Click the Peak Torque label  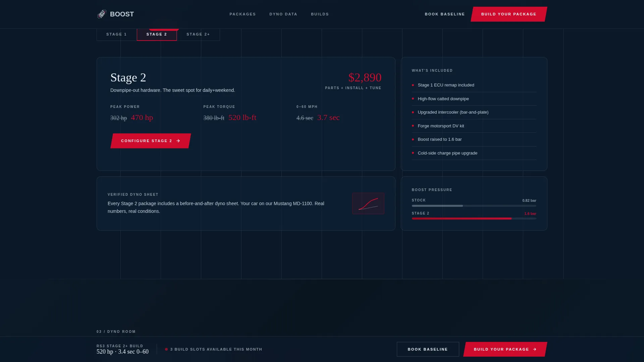coord(219,107)
